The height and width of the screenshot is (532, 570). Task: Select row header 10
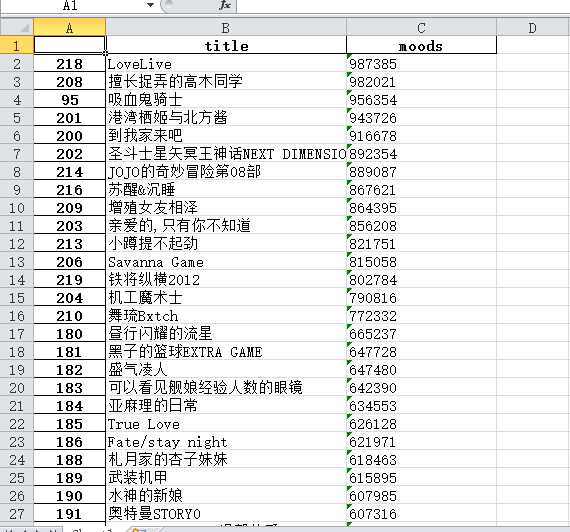17,208
